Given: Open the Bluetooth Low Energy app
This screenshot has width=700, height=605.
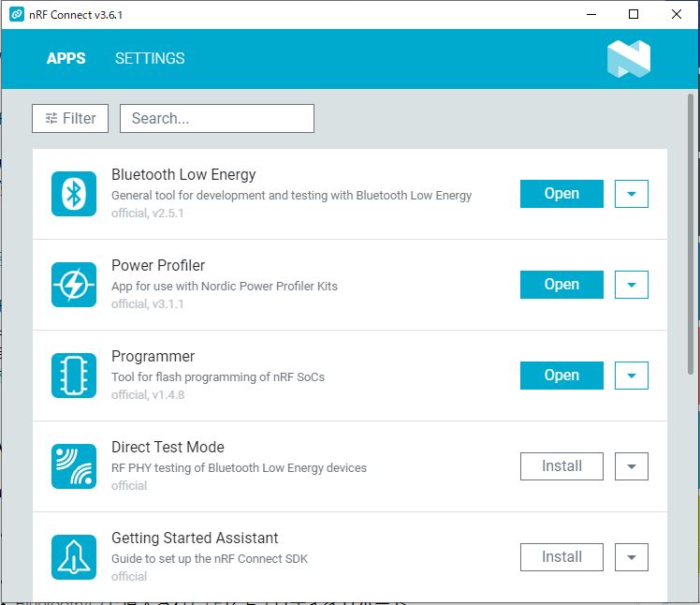Looking at the screenshot, I should tap(561, 194).
